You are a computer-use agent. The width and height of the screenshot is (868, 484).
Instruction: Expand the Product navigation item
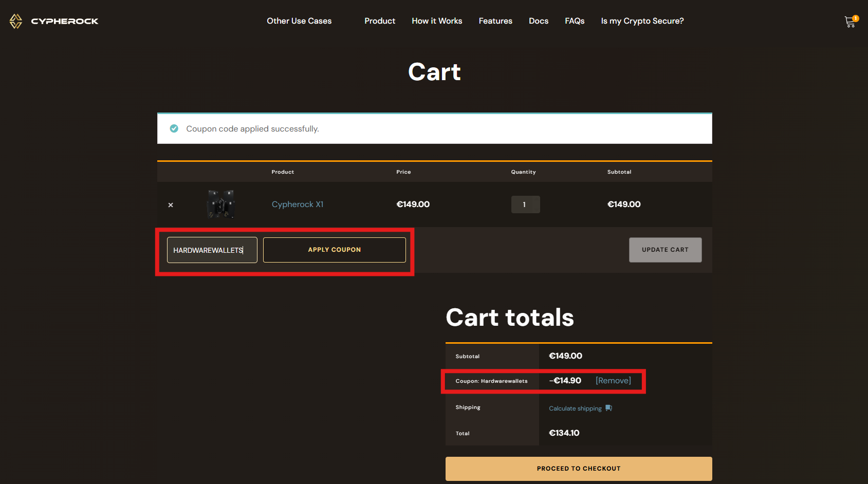coord(379,21)
